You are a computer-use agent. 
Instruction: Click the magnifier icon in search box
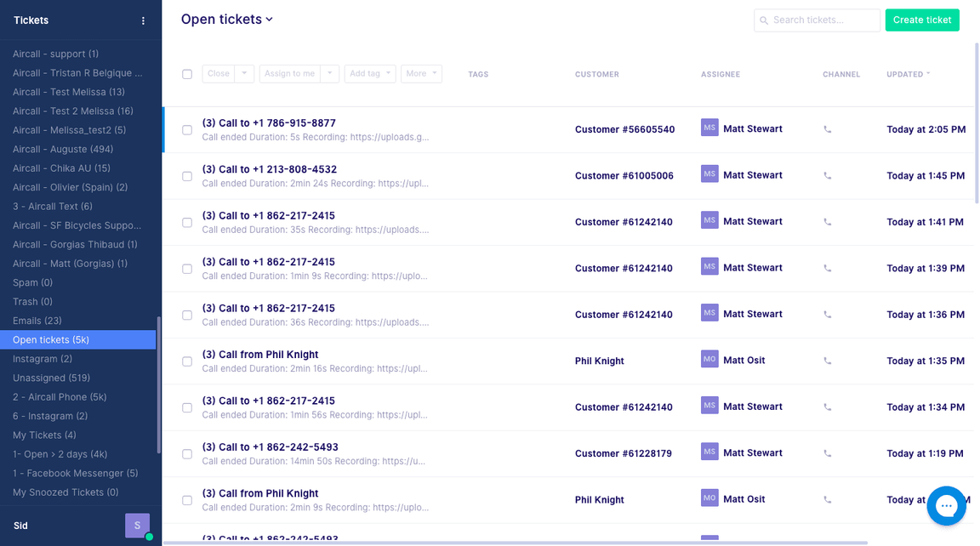(x=764, y=20)
